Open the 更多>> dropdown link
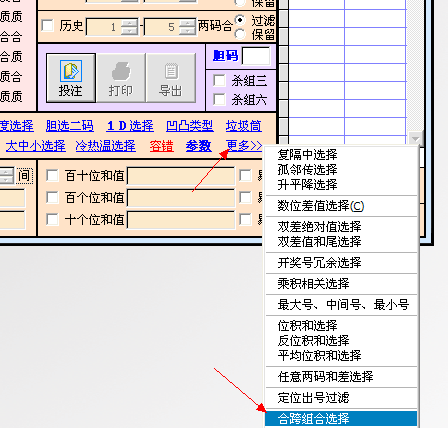This screenshot has width=448, height=428. pyautogui.click(x=244, y=146)
